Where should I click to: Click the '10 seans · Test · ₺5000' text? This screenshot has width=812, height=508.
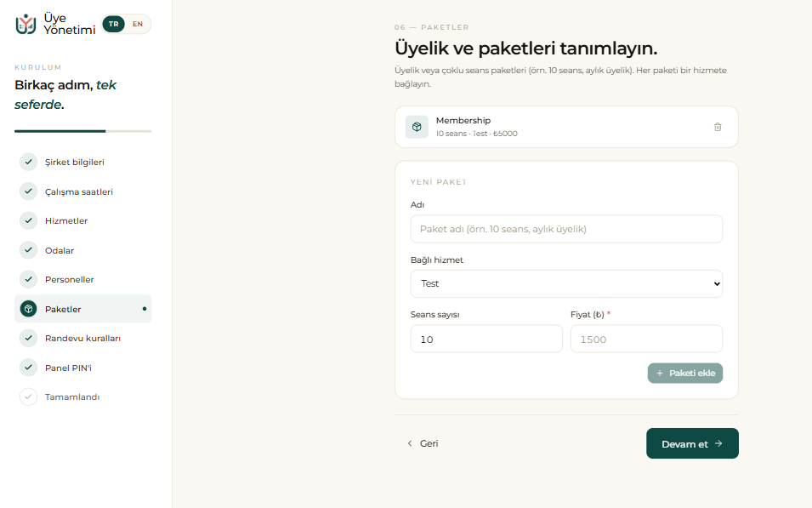[476, 134]
